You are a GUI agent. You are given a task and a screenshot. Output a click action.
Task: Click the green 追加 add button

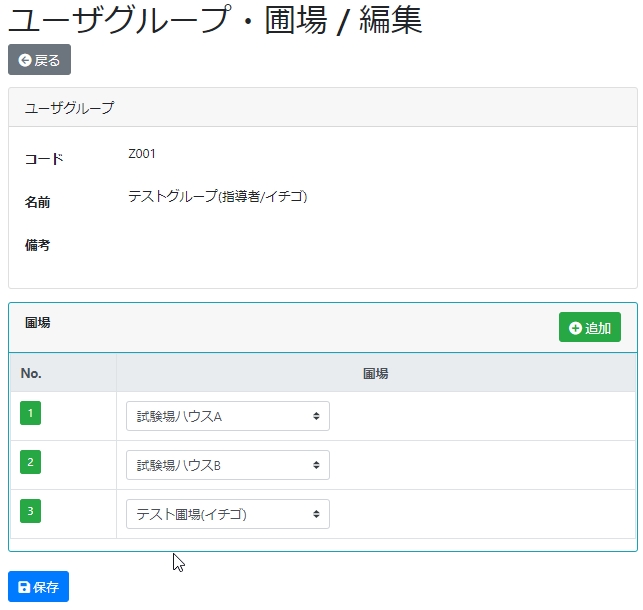pos(590,327)
